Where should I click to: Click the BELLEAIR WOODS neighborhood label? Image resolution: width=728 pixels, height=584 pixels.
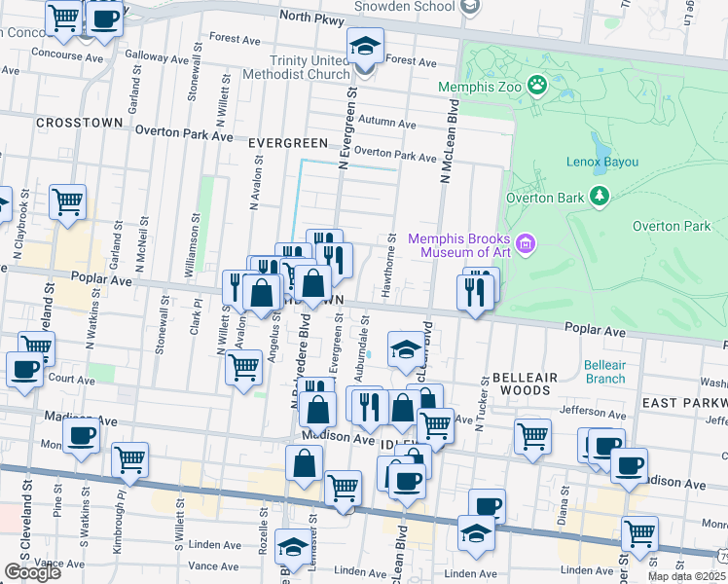(525, 383)
